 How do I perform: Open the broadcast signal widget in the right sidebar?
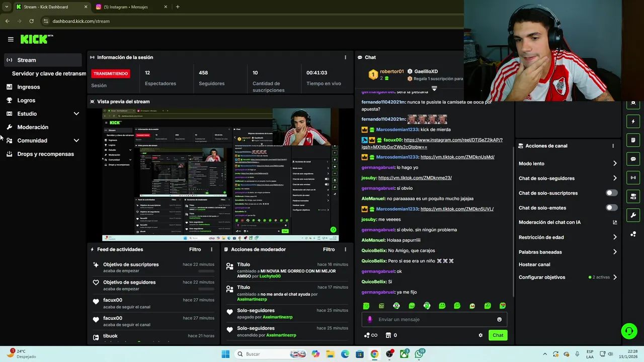click(x=633, y=177)
